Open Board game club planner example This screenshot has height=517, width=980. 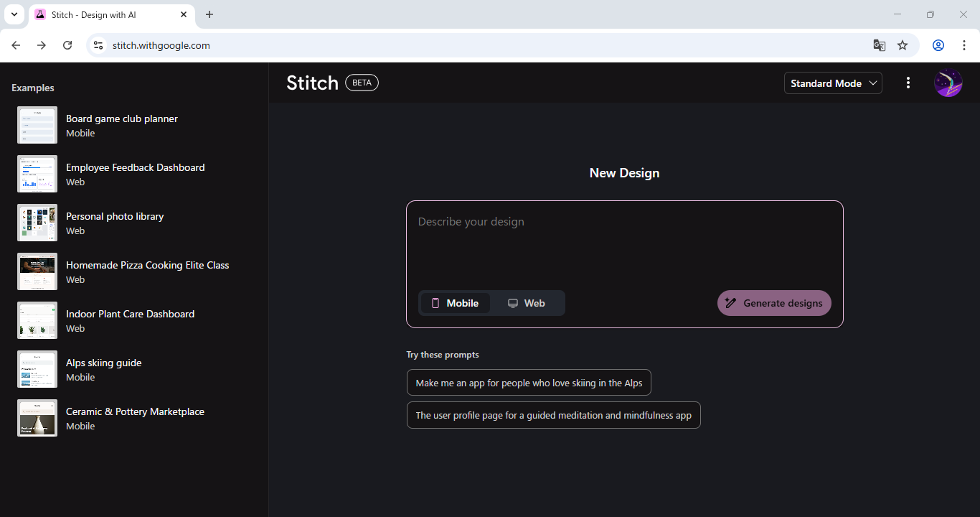133,125
